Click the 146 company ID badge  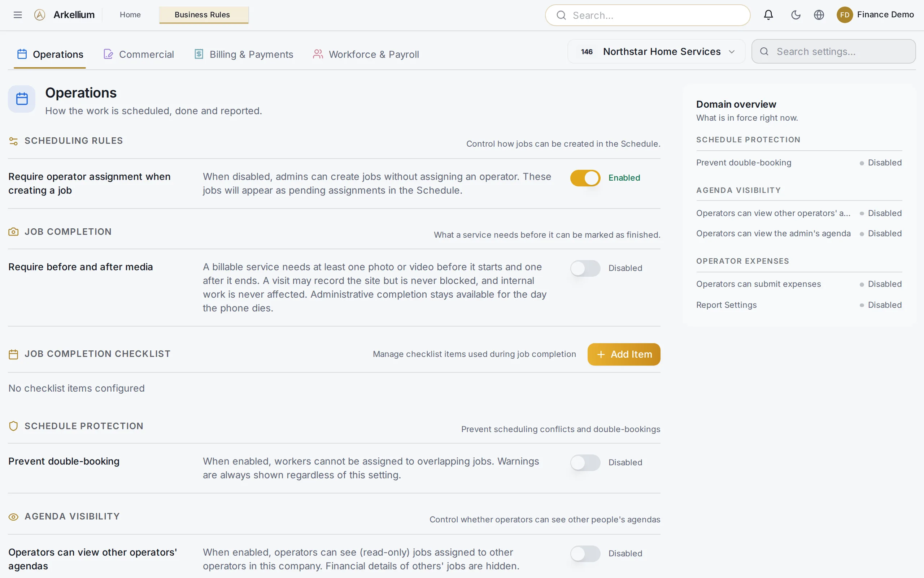pos(587,52)
